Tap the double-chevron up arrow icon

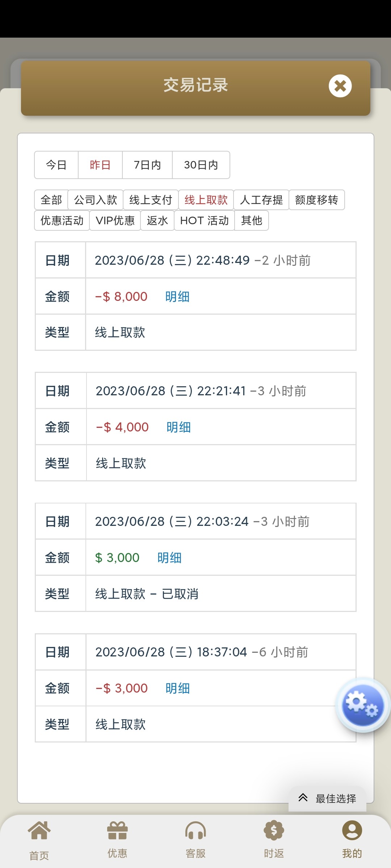point(303,798)
